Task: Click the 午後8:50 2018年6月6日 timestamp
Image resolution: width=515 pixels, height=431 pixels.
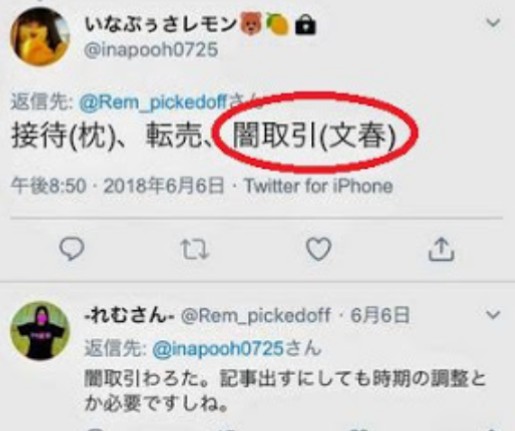Action: 118,186
